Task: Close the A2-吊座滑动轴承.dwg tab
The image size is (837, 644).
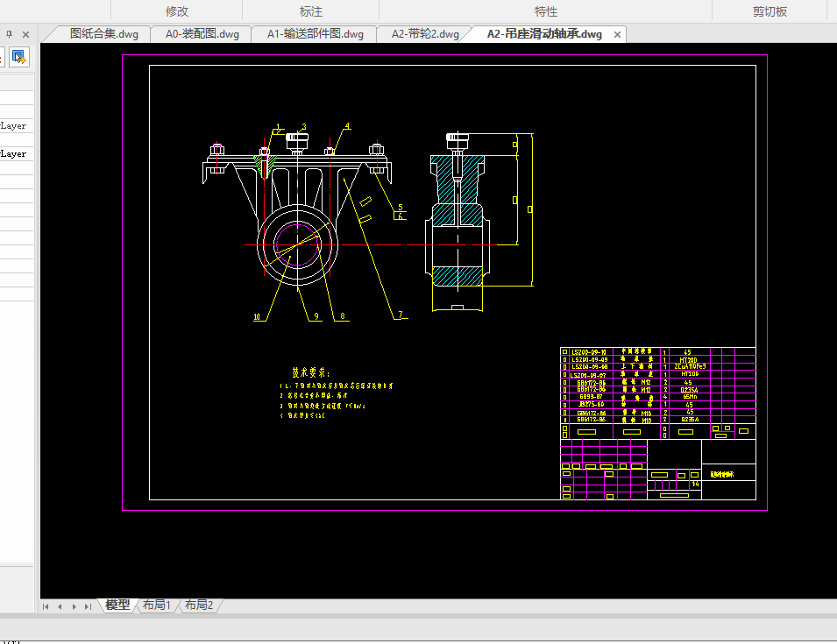Action: point(617,34)
